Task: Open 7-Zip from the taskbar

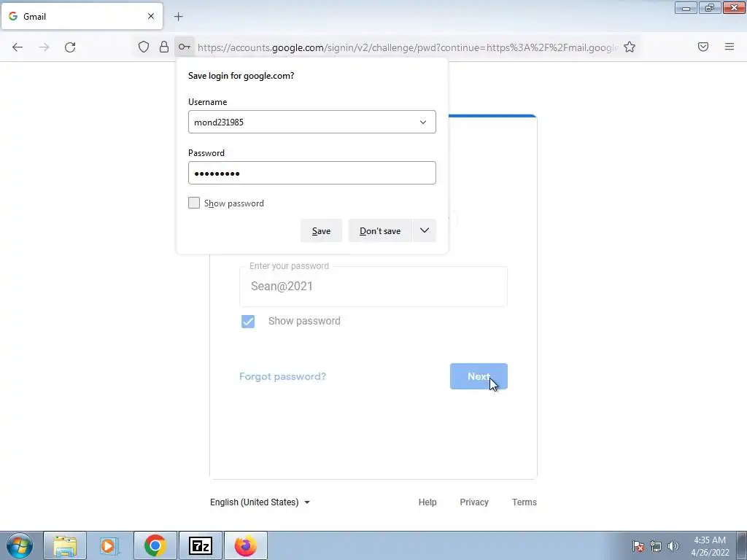Action: point(201,545)
